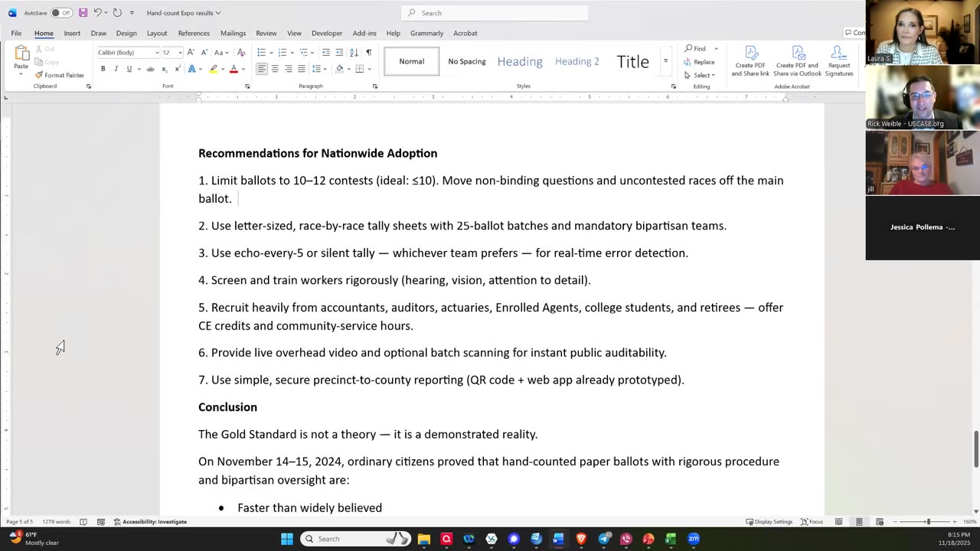The width and height of the screenshot is (980, 551).
Task: Open Display Settings in the status bar
Action: (769, 522)
